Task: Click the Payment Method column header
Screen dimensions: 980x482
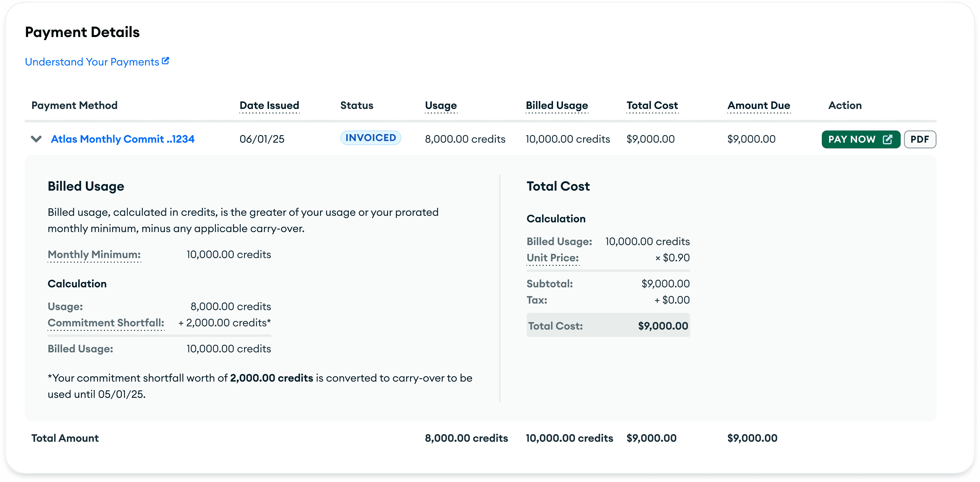Action: click(74, 105)
